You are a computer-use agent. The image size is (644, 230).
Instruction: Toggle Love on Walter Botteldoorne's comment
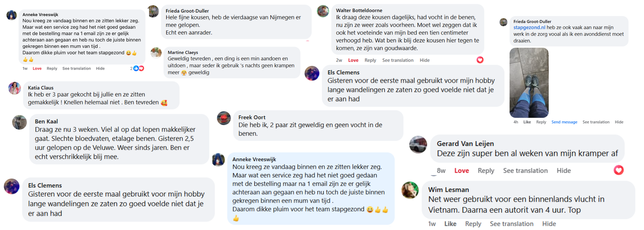pos(353,60)
